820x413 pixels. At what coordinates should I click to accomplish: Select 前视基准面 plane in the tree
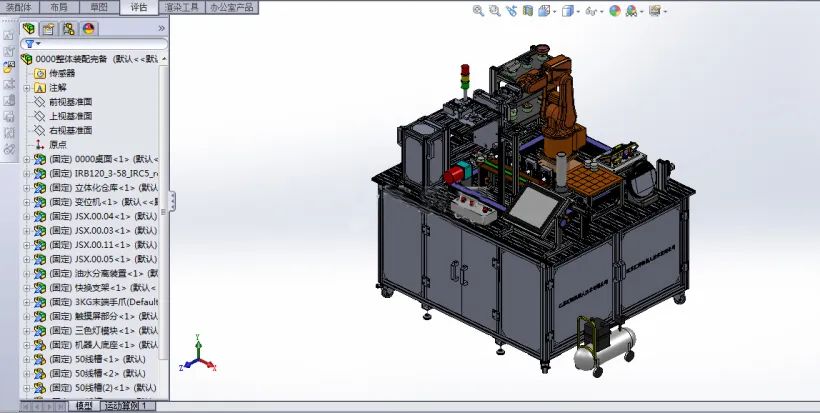[64, 102]
